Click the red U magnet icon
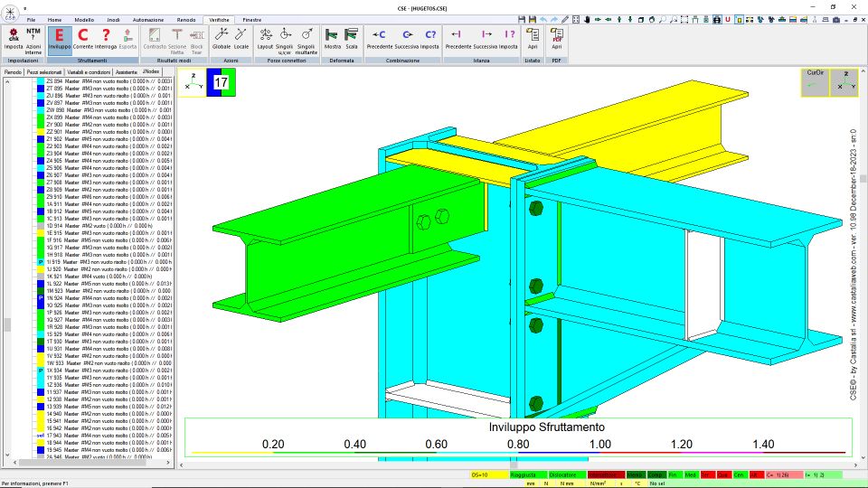Screen dimensions: 868x488 pyautogui.click(x=728, y=19)
